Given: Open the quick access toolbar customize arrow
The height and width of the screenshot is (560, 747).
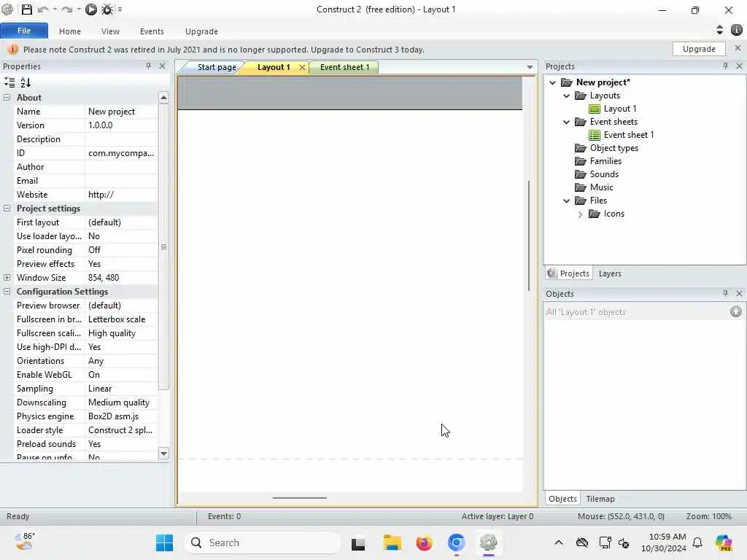Looking at the screenshot, I should (x=120, y=9).
